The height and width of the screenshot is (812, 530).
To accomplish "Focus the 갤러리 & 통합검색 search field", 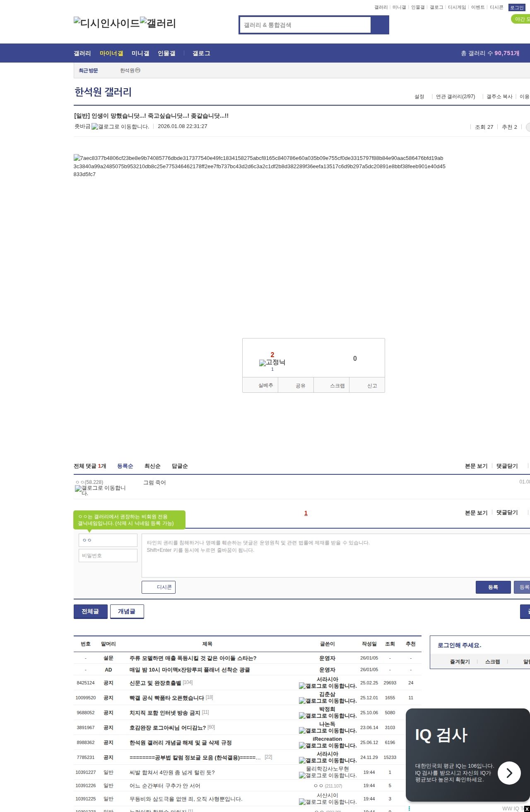I will (x=306, y=25).
